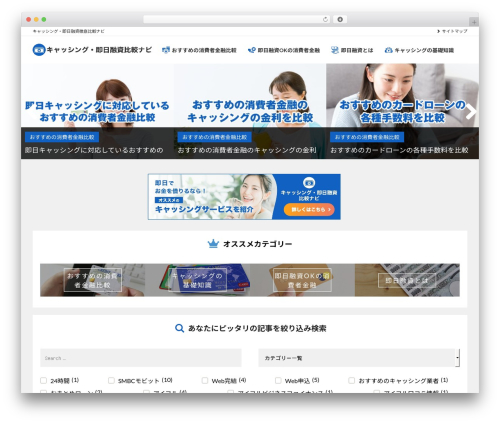Screen dimensions: 500x423
Task: Check the SMBCモビット (10) checkbox
Action: (x=111, y=380)
